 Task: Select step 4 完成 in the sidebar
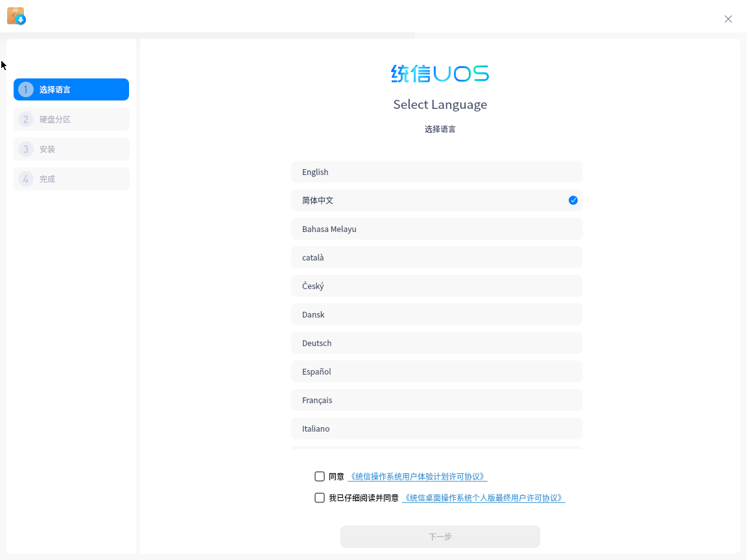(71, 179)
